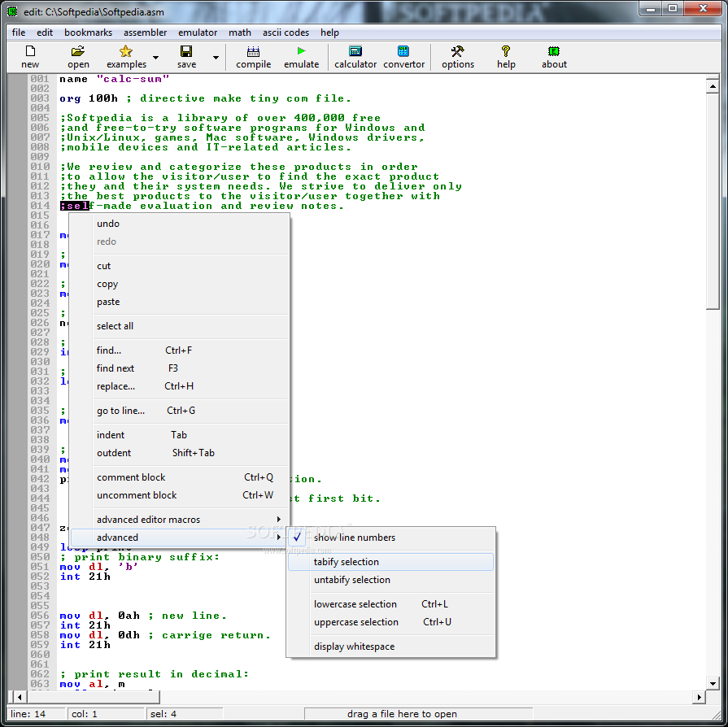Select find next in context menu

(x=180, y=368)
